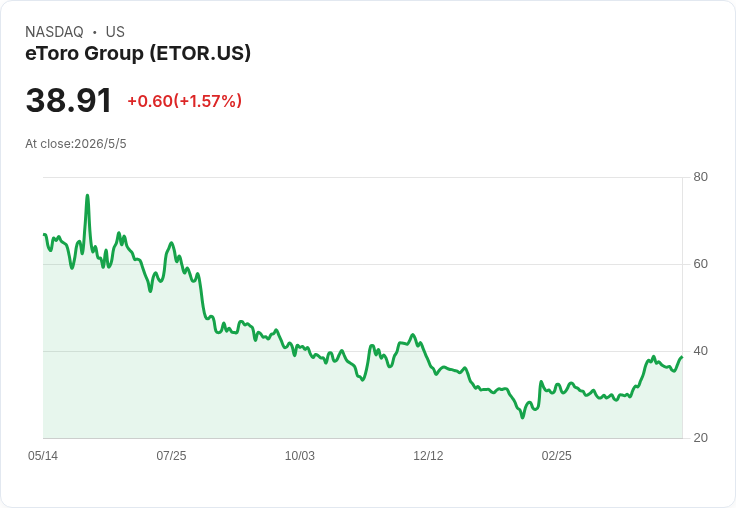Click the 12/12 date label on x-axis
Image resolution: width=736 pixels, height=508 pixels.
428,455
